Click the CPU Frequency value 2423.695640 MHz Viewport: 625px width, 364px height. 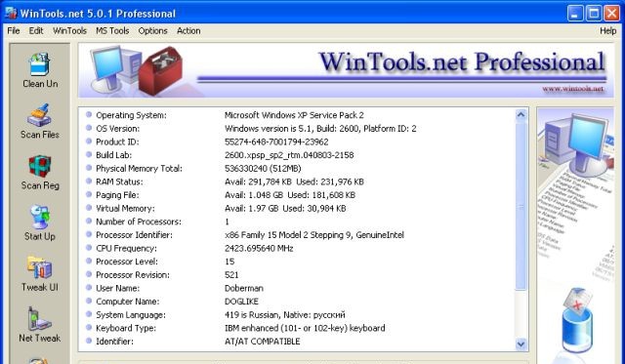pyautogui.click(x=259, y=248)
